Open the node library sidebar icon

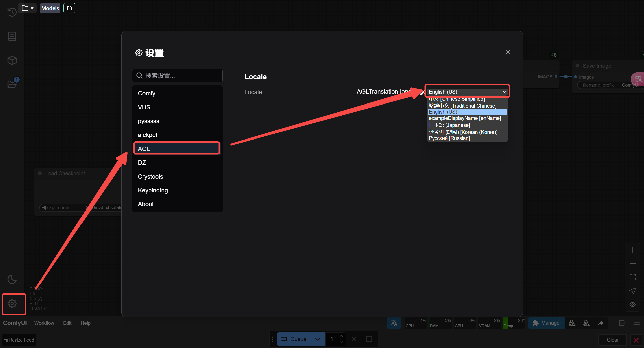[x=12, y=36]
